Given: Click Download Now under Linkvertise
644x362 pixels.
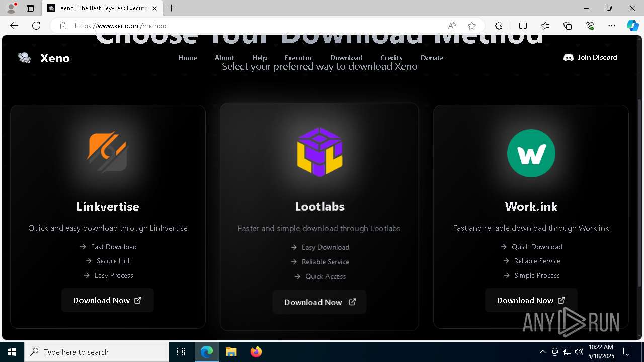Looking at the screenshot, I should click(108, 300).
